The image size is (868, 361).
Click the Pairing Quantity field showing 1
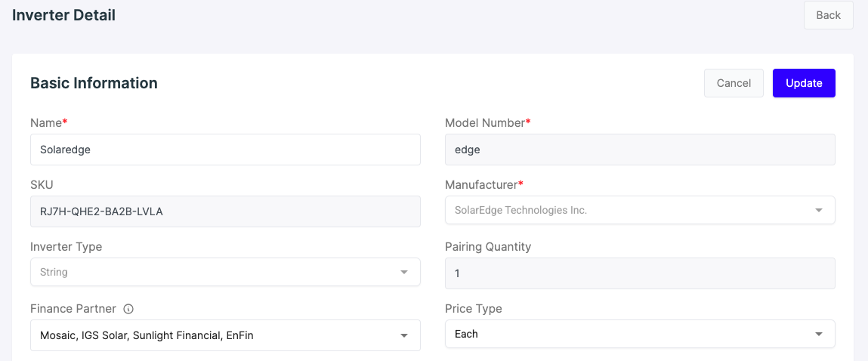pyautogui.click(x=640, y=273)
